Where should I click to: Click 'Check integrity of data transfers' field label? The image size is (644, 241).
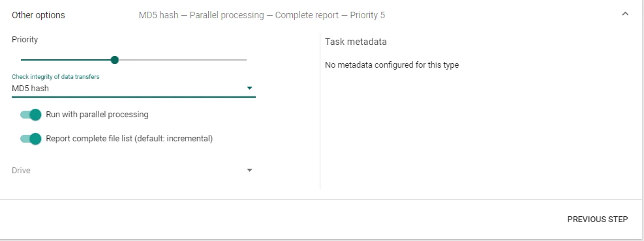point(55,77)
